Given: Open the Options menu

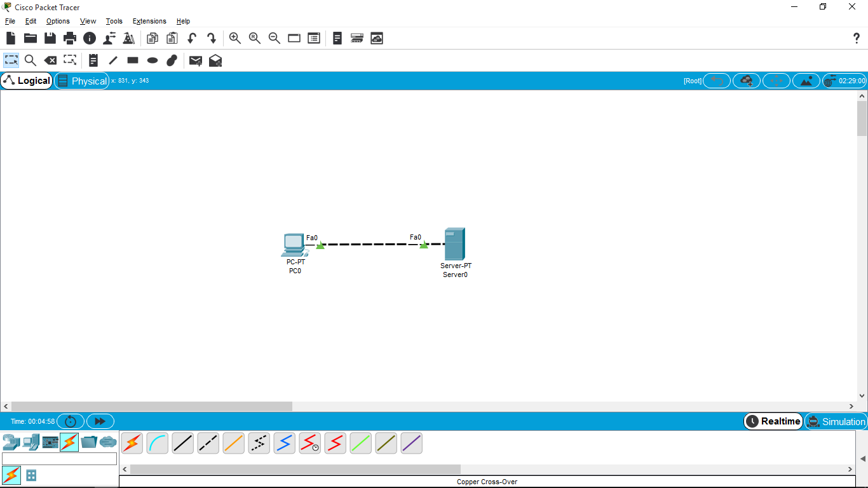Looking at the screenshot, I should [x=58, y=21].
